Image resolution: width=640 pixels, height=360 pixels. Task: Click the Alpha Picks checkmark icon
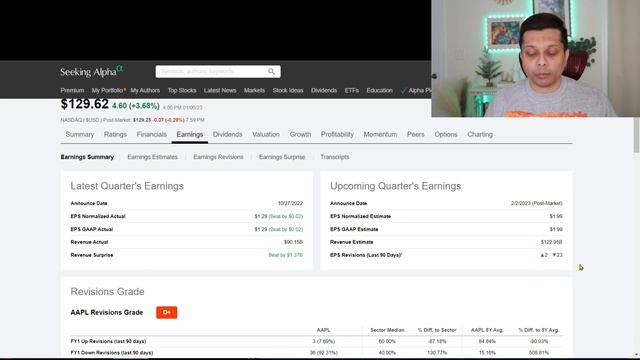[x=403, y=91]
